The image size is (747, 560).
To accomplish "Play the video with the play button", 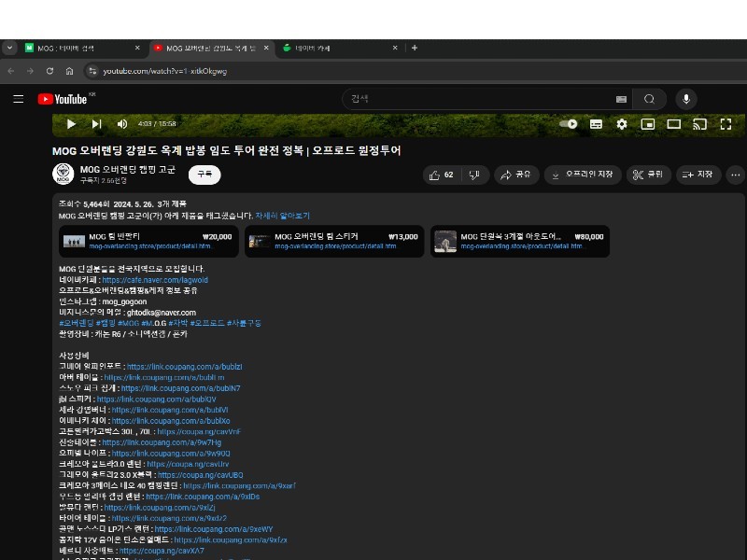I will [x=71, y=124].
